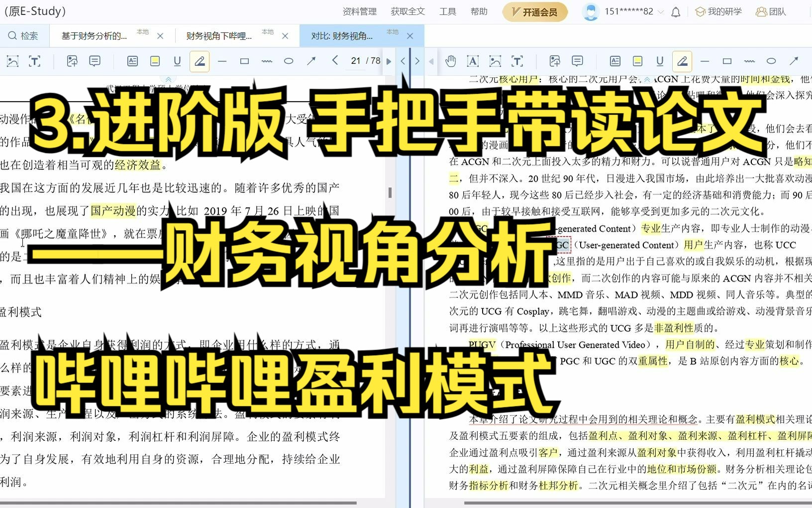Click the user avatar icon
Viewport: 812px width, 508px height.
(x=591, y=11)
